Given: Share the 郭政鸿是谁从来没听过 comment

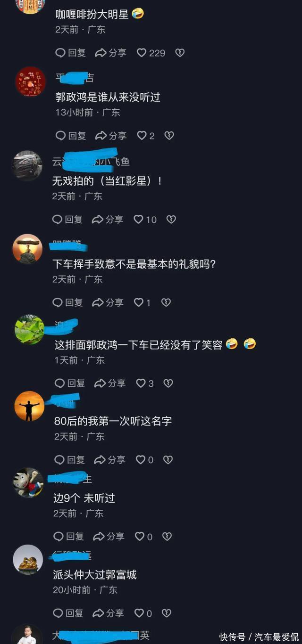Looking at the screenshot, I should click(x=111, y=136).
